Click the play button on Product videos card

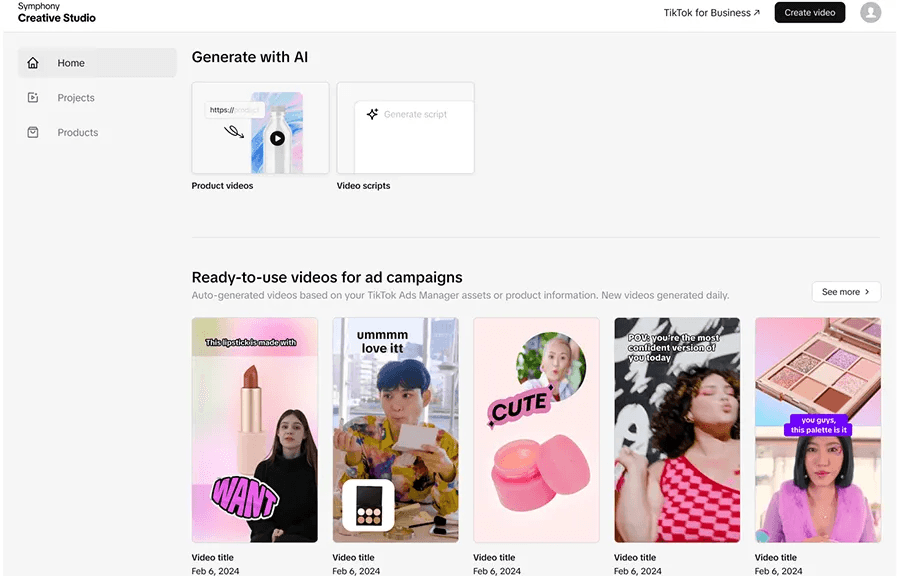(277, 138)
